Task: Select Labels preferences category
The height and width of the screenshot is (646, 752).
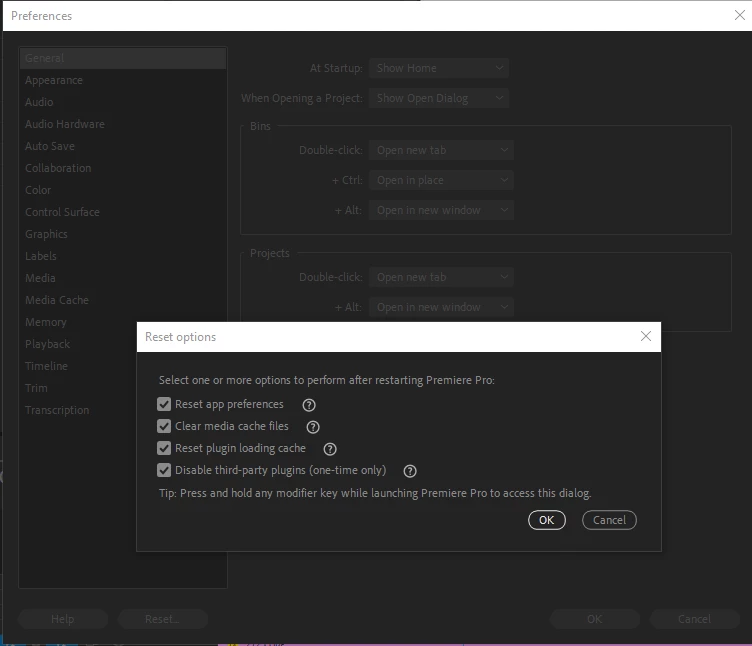Action: tap(123, 256)
